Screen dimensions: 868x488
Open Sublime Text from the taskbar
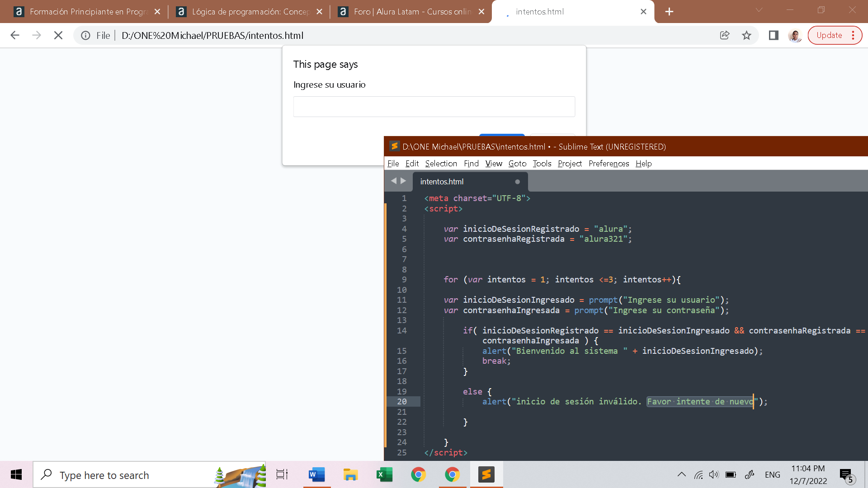tap(486, 474)
